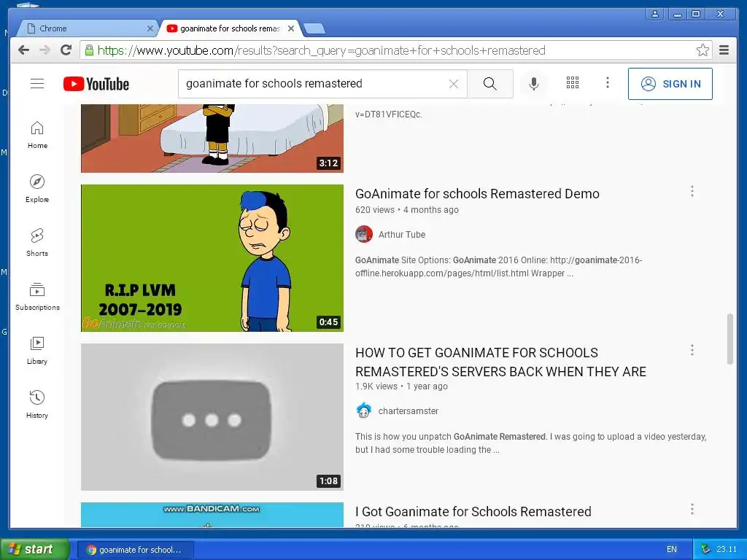The width and height of the screenshot is (747, 560).
Task: Start voice search with microphone icon
Action: [x=534, y=84]
